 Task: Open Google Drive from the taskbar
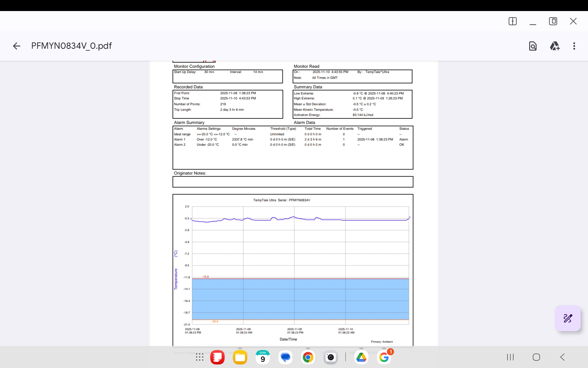361,357
